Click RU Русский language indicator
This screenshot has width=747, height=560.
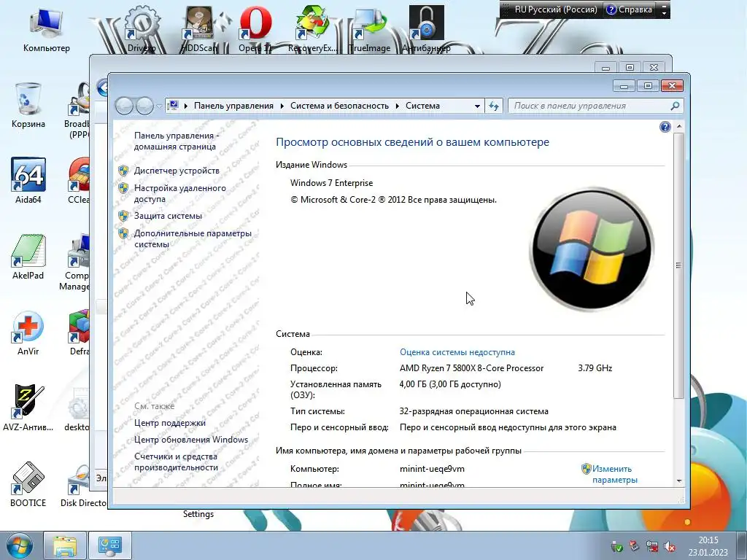pyautogui.click(x=555, y=9)
